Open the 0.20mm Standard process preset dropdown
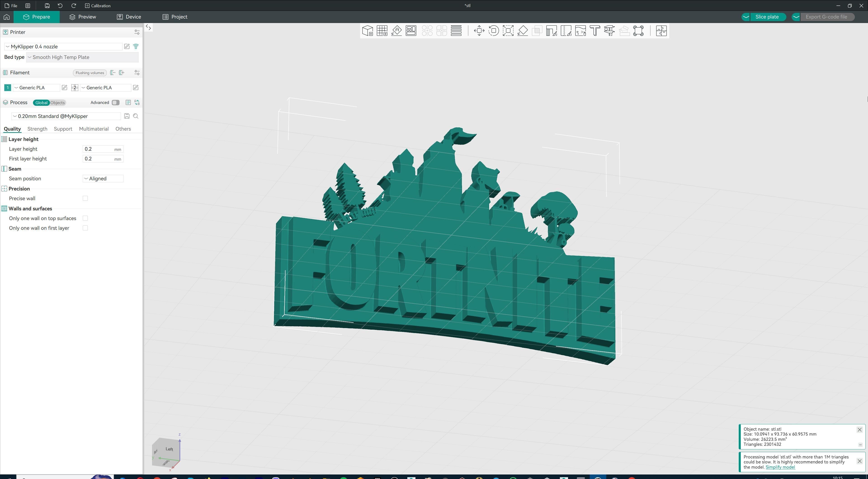Screen dimensions: 868x479 point(66,116)
